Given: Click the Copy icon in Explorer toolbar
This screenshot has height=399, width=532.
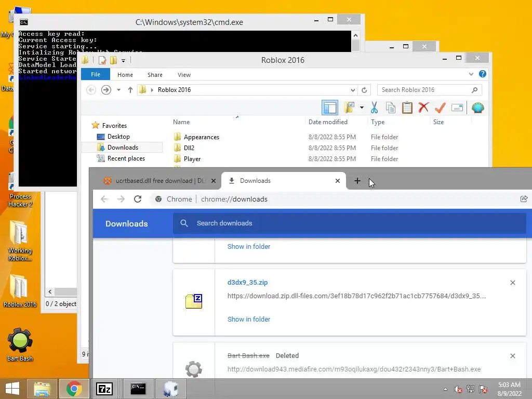Looking at the screenshot, I should click(x=391, y=108).
